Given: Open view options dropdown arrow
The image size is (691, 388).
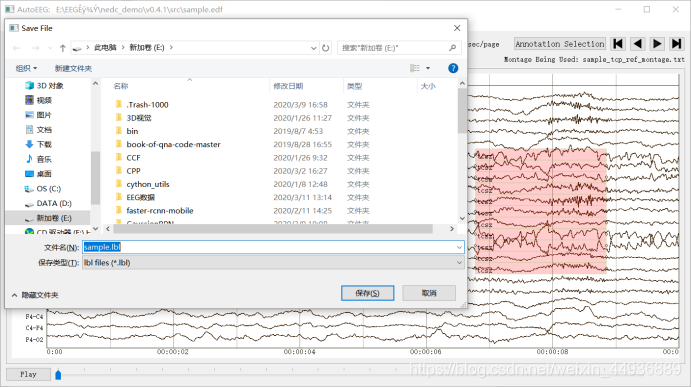Looking at the screenshot, I should click(x=428, y=68).
